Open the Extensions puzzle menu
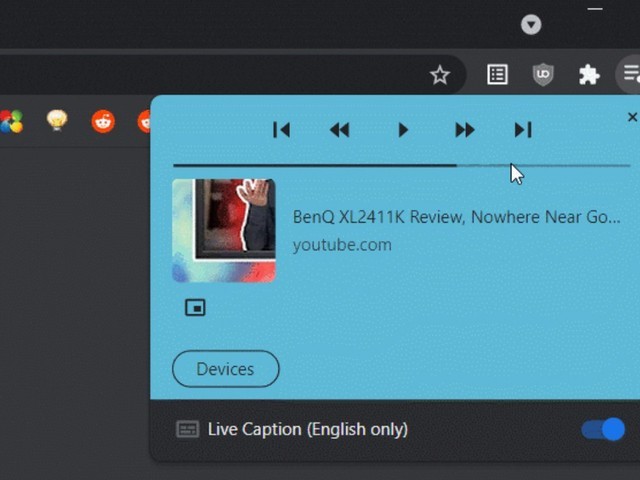This screenshot has width=640, height=480. point(589,75)
